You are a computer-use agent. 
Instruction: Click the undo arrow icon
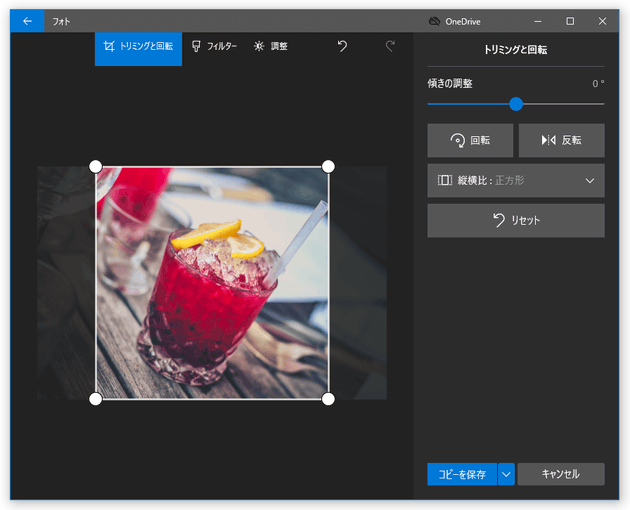342,46
